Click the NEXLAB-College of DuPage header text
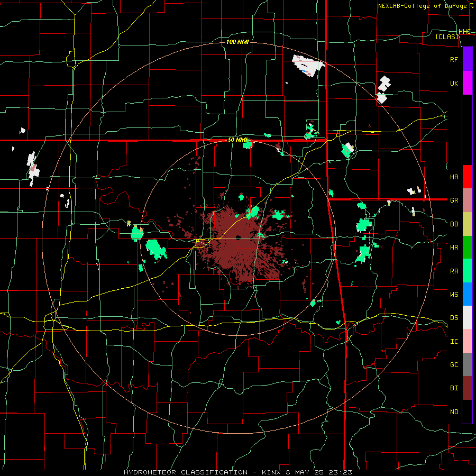 [x=425, y=6]
